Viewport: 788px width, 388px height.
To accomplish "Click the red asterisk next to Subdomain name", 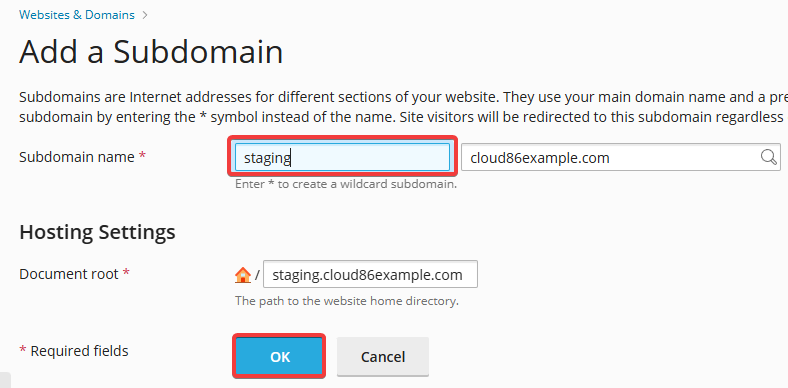I will point(142,156).
